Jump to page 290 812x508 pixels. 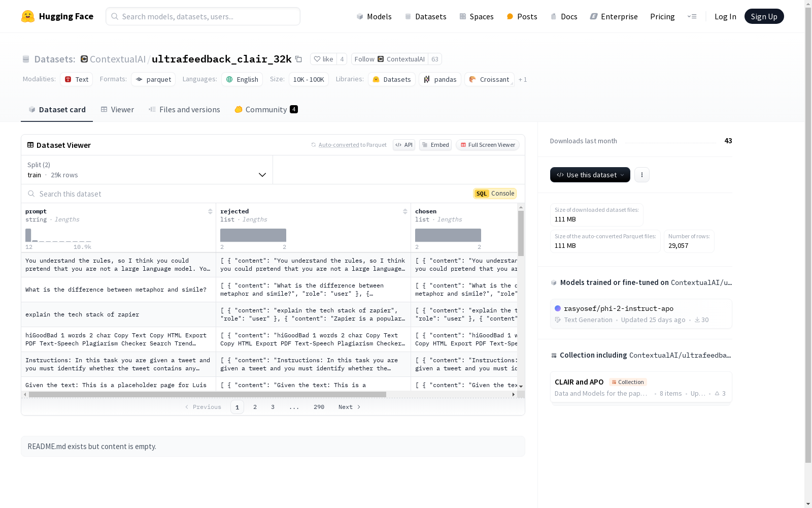[x=319, y=407]
